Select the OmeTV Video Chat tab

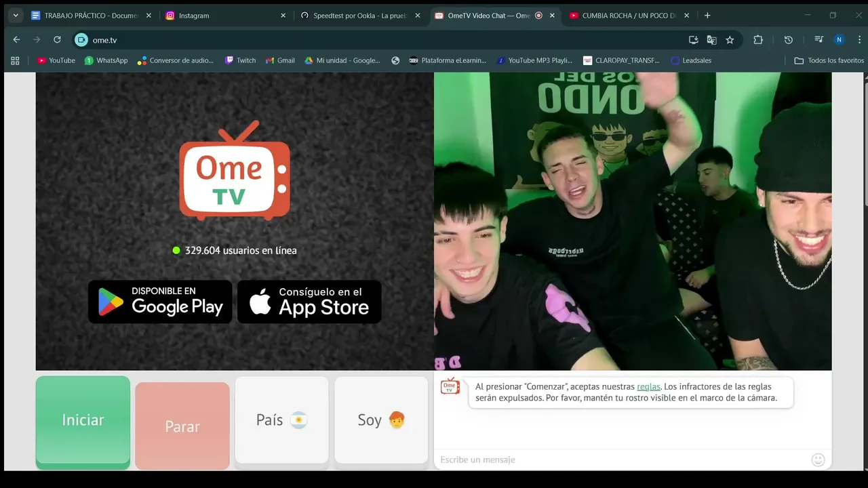494,15
